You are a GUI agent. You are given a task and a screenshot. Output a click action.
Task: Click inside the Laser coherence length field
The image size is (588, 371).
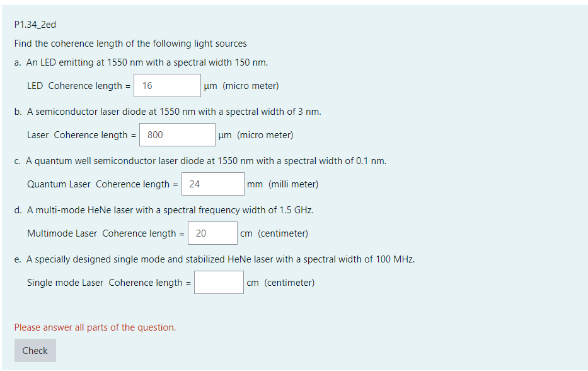click(176, 134)
